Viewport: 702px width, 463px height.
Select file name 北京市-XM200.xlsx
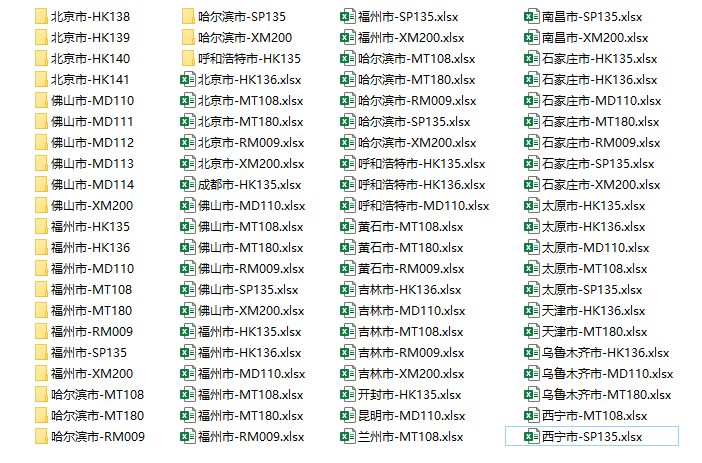(x=251, y=164)
